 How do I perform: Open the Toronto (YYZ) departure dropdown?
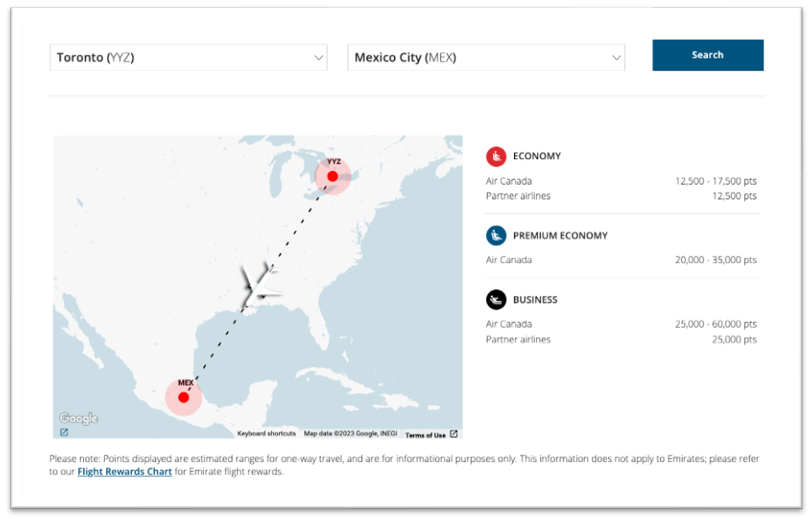click(188, 57)
